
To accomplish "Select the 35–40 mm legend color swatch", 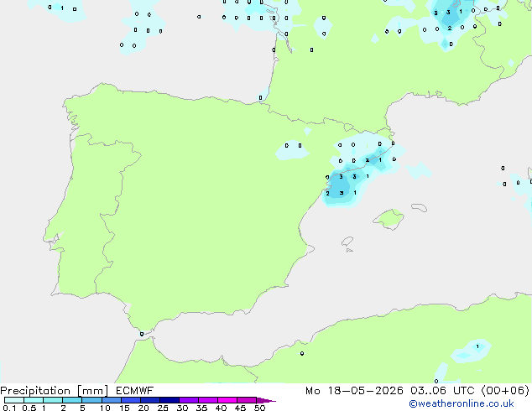I will pos(207,400).
